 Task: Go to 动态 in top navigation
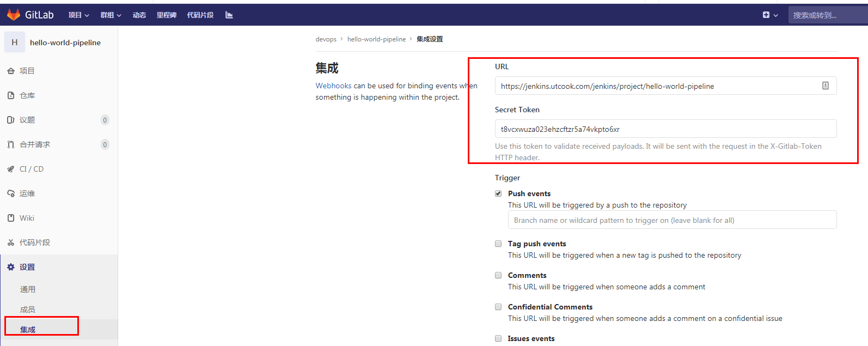coord(139,15)
